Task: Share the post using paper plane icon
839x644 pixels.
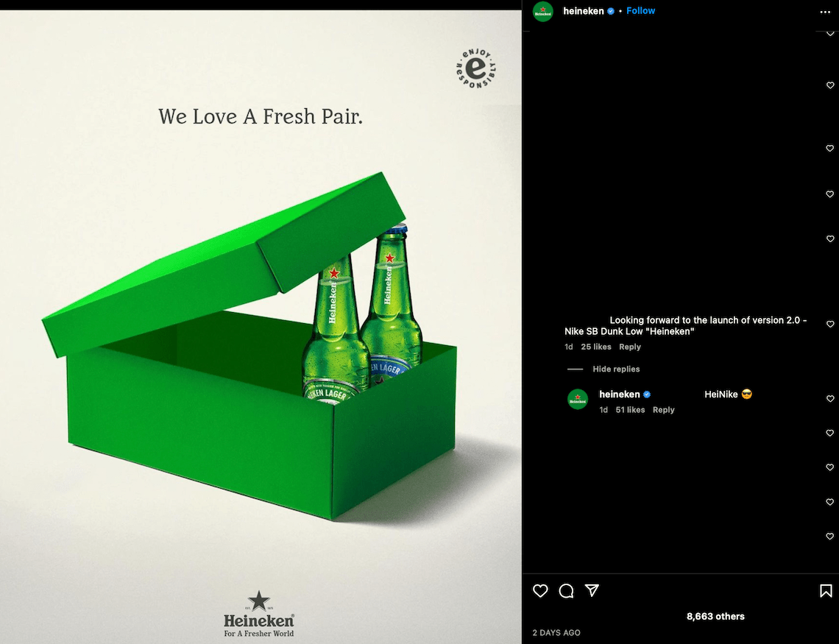Action: point(592,590)
